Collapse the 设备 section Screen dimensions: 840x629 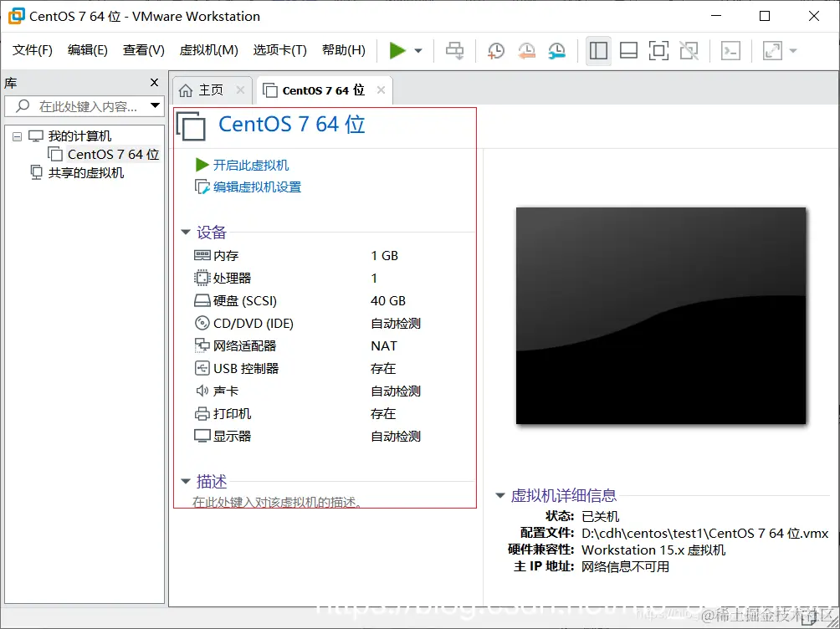186,232
